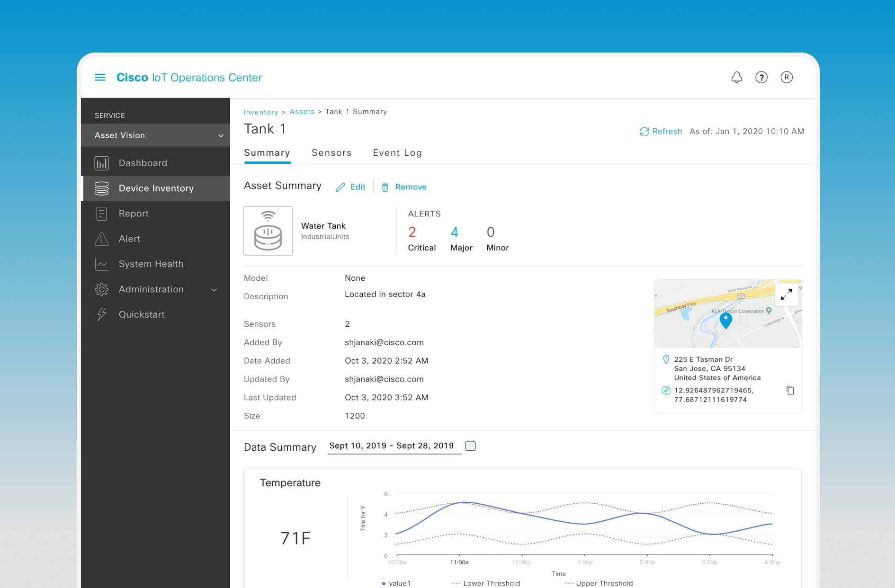The height and width of the screenshot is (588, 895).
Task: Click the Alert triangle icon
Action: tap(102, 239)
